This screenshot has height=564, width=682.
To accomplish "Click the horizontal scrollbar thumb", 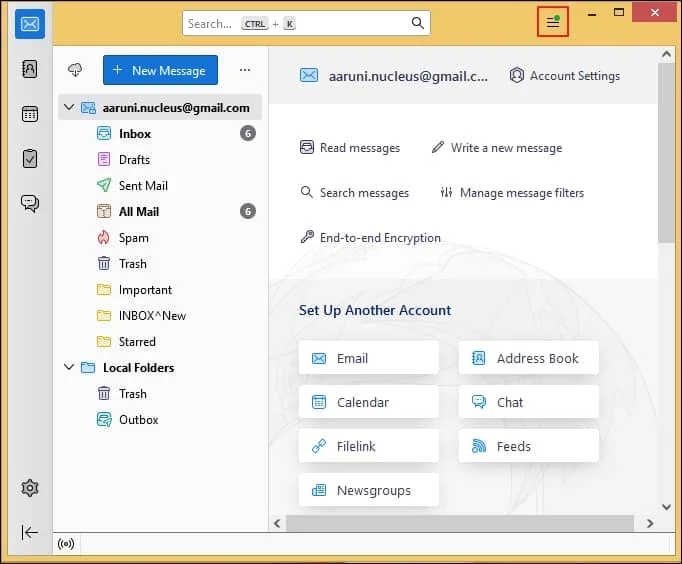I will click(460, 523).
